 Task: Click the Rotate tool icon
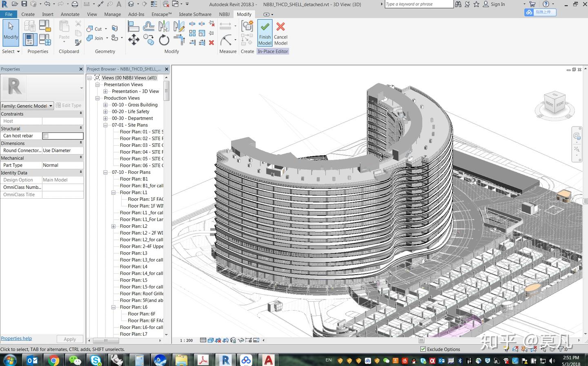click(164, 40)
